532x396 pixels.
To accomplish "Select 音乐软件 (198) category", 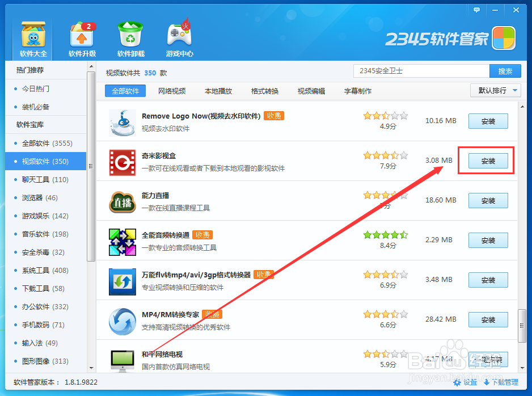I will [46, 234].
